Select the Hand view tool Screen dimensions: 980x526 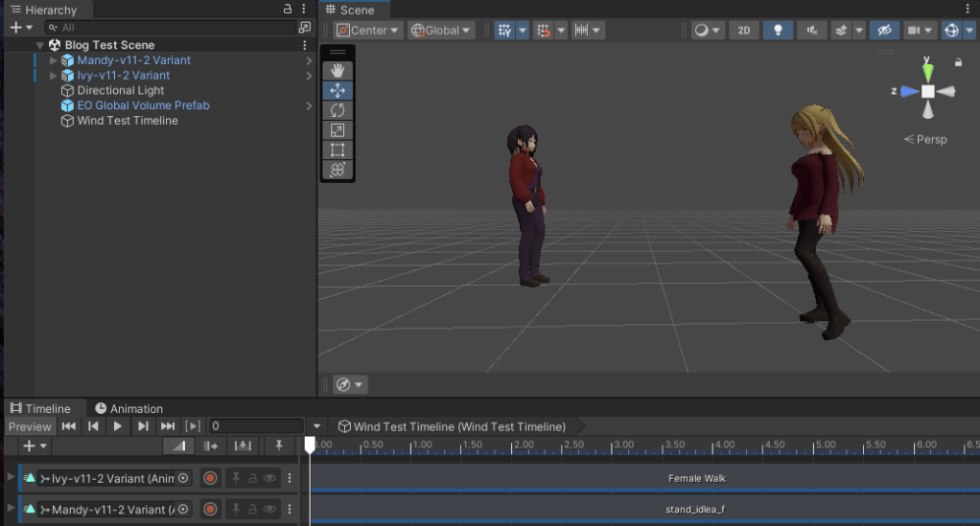[337, 71]
